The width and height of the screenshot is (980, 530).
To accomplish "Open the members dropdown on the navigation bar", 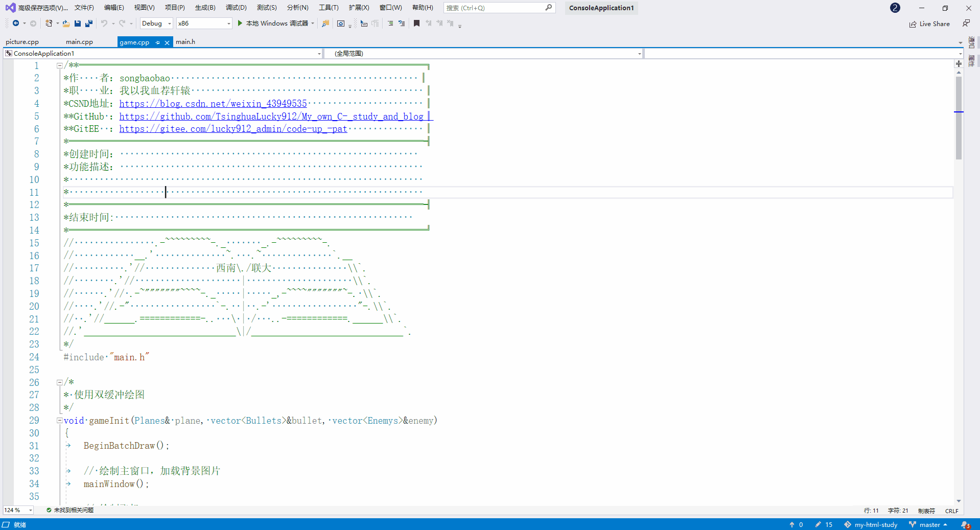I will (803, 53).
